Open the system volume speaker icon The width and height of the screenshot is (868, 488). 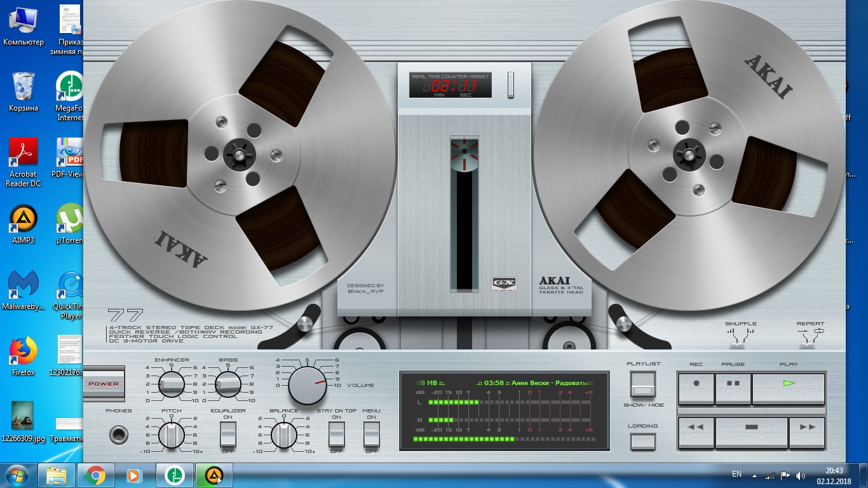coord(801,475)
